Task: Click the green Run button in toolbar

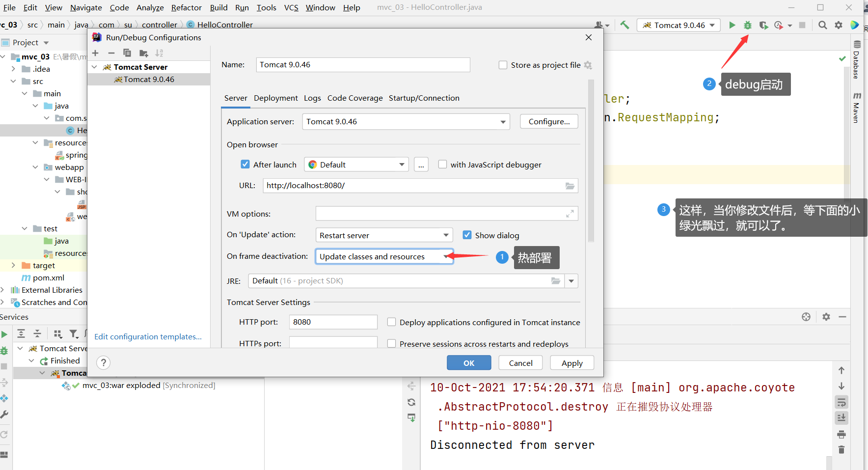Action: pyautogui.click(x=732, y=25)
